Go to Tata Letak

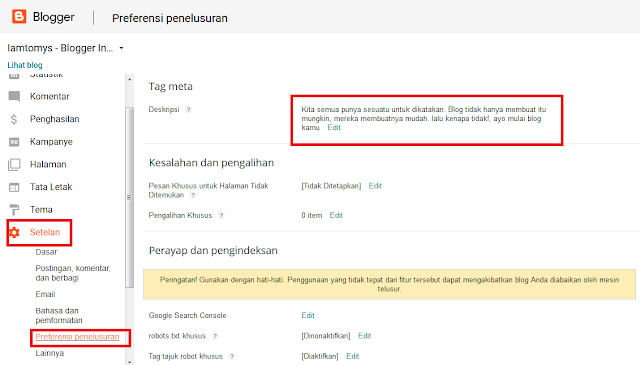pyautogui.click(x=51, y=187)
